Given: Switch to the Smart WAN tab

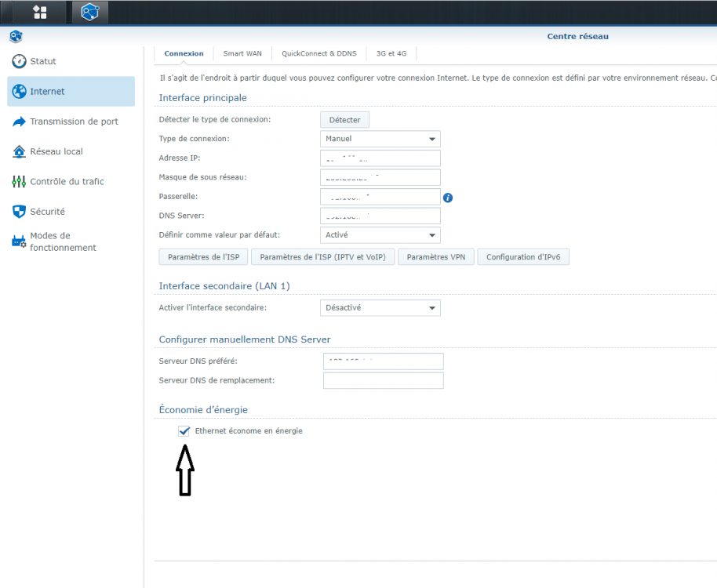Looking at the screenshot, I should click(242, 53).
